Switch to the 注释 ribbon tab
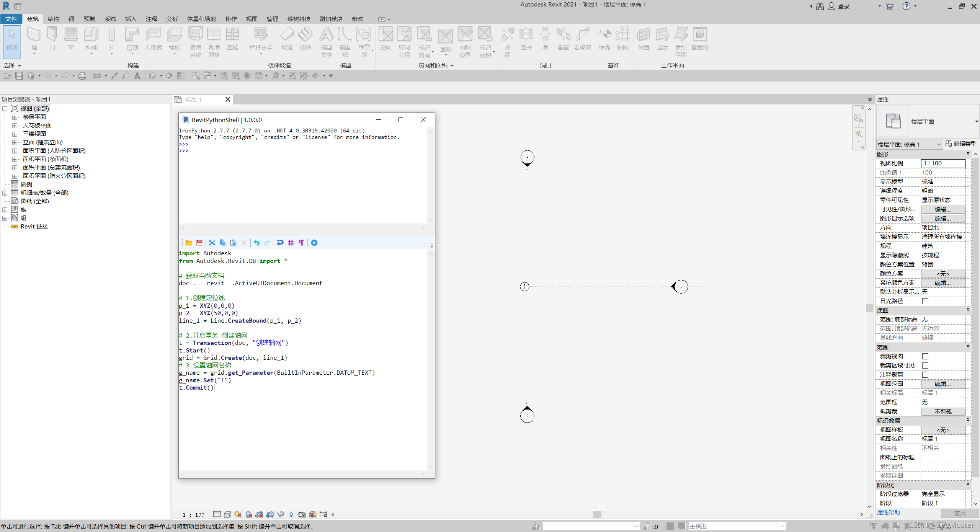This screenshot has height=532, width=980. pyautogui.click(x=151, y=19)
